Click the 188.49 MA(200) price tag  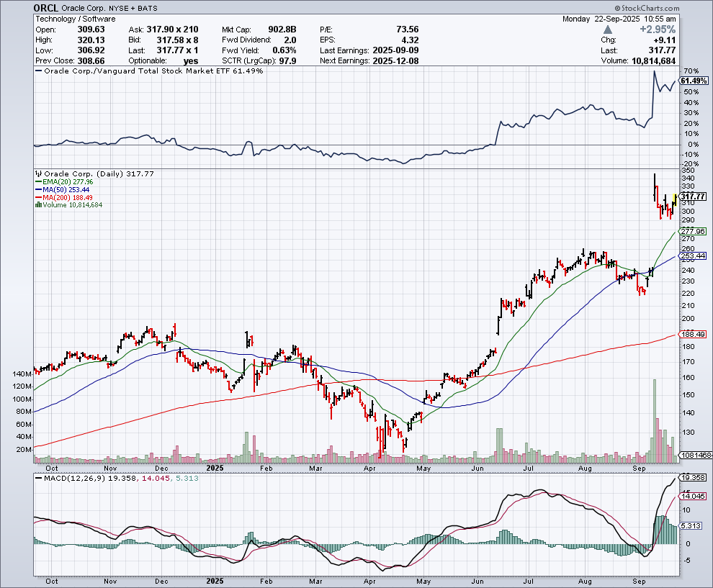pos(691,335)
